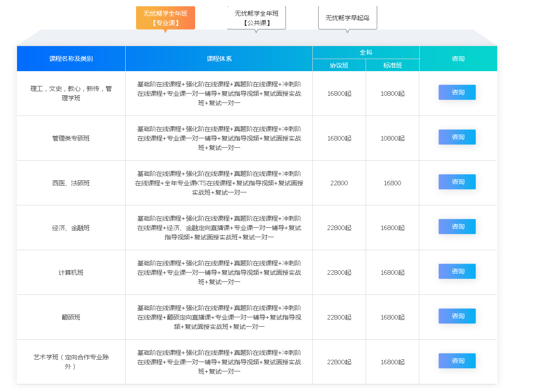
Task: Click 咨询 button for 经济、金融班
Action: point(457,226)
